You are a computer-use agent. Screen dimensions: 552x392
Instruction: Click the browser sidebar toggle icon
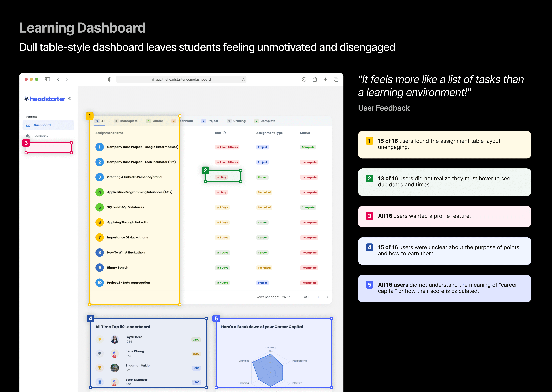click(47, 79)
